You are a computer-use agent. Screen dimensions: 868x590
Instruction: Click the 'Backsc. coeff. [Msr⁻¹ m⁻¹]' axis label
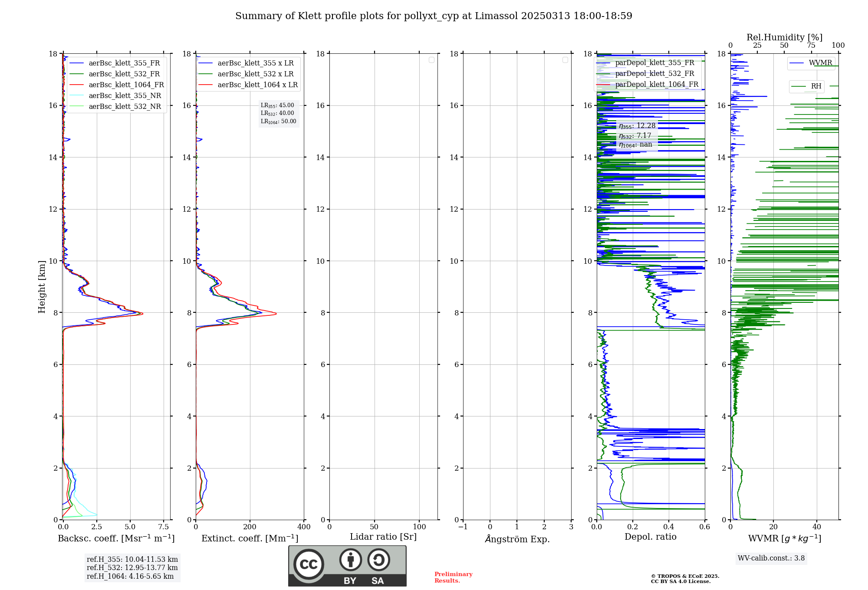click(116, 538)
